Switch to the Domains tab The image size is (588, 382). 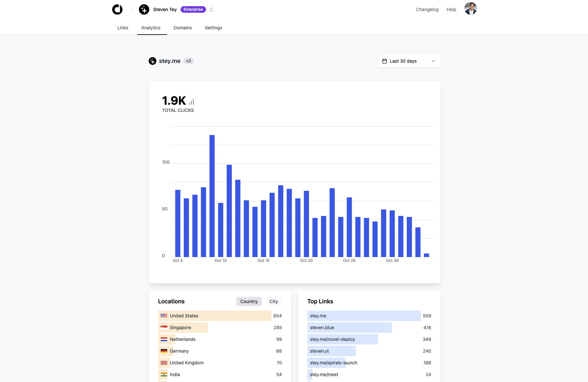point(183,28)
